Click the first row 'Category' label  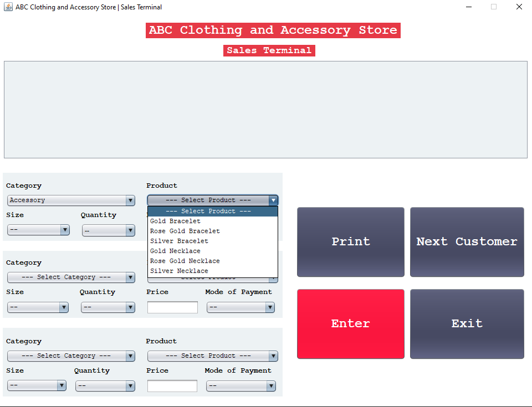click(x=24, y=186)
